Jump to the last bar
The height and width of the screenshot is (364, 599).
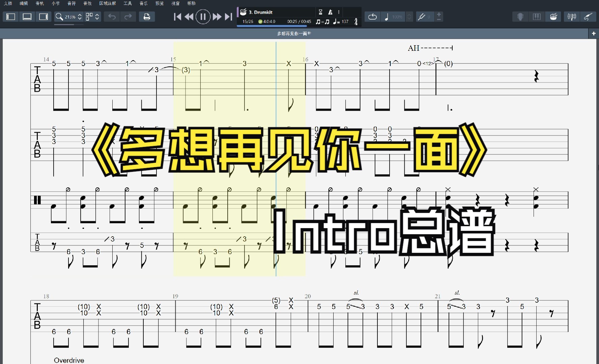(x=229, y=17)
